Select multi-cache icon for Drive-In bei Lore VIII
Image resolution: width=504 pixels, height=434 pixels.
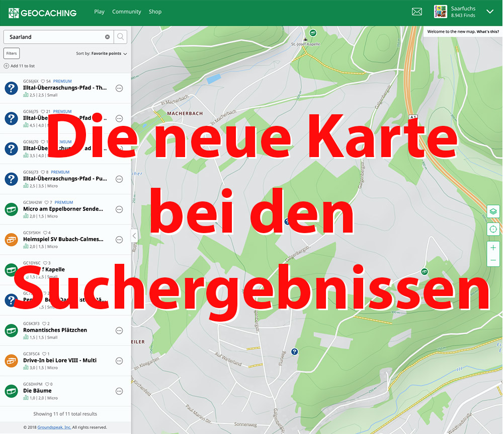click(11, 361)
